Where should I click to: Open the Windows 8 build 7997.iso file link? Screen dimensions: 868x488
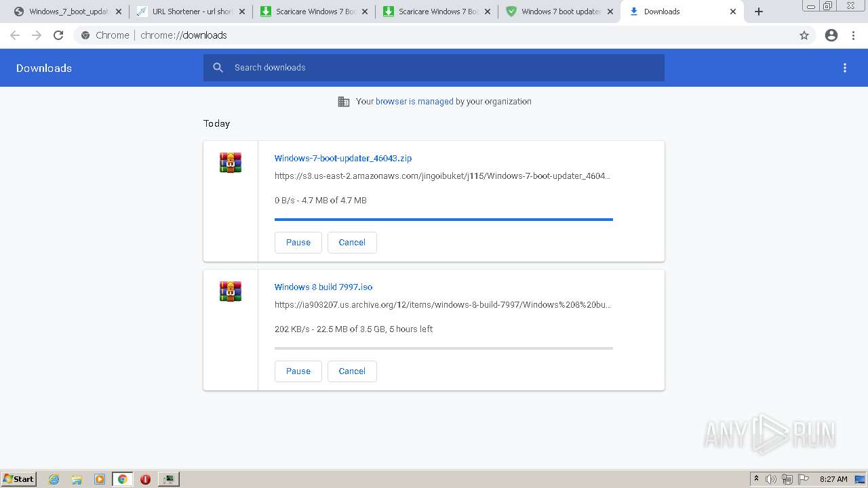pos(323,287)
